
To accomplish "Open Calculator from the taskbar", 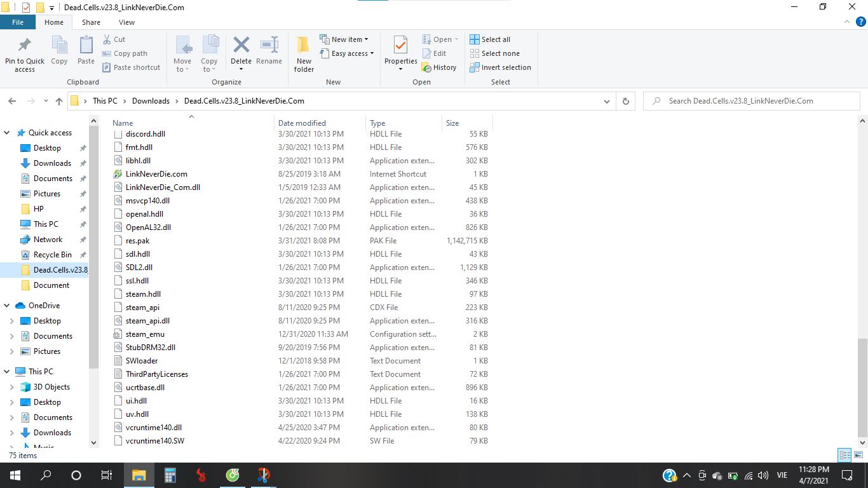I will 170,475.
